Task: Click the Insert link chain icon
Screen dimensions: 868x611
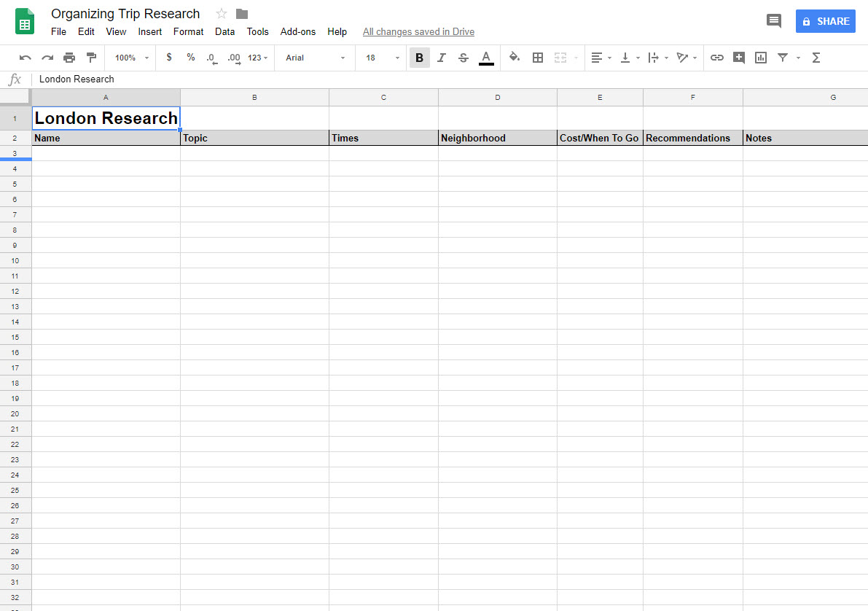Action: (717, 58)
